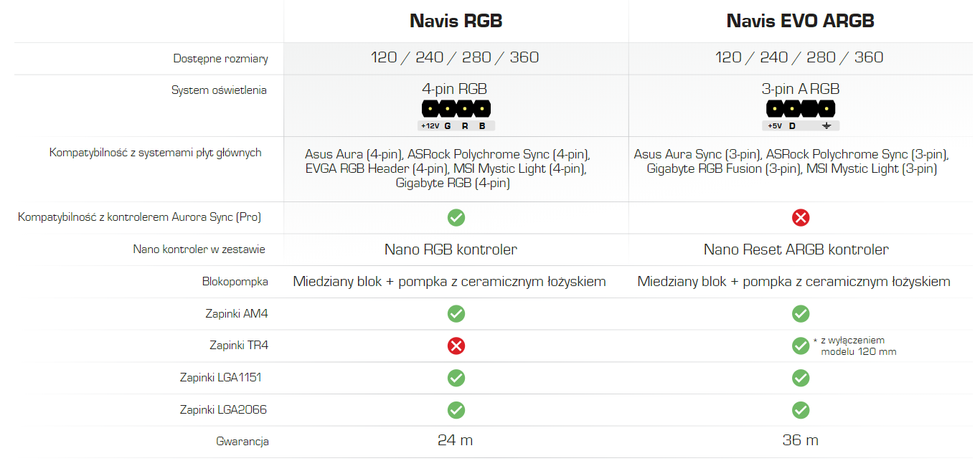Viewport: 980px width, 461px height.
Task: Click the note about excluding 120 mm model
Action: point(854,346)
